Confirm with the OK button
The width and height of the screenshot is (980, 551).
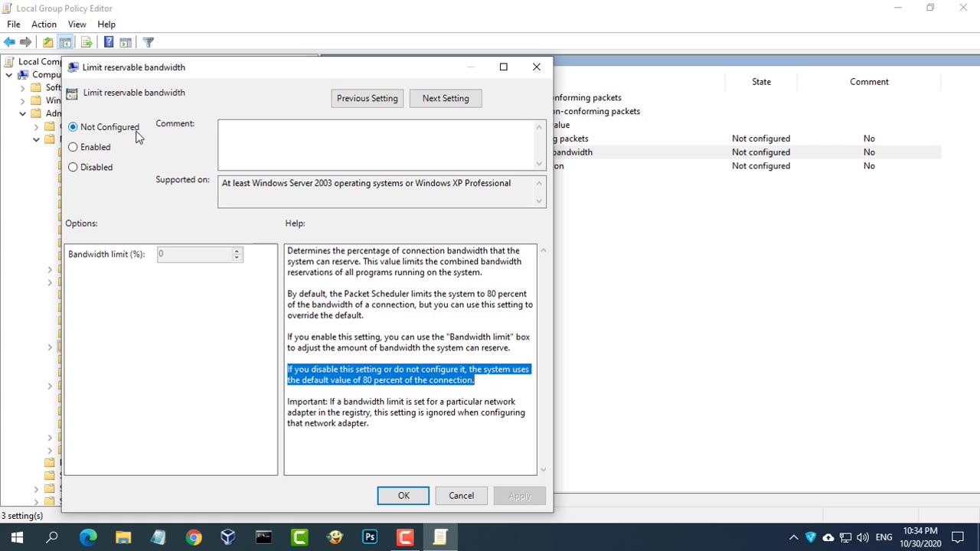[x=403, y=496]
